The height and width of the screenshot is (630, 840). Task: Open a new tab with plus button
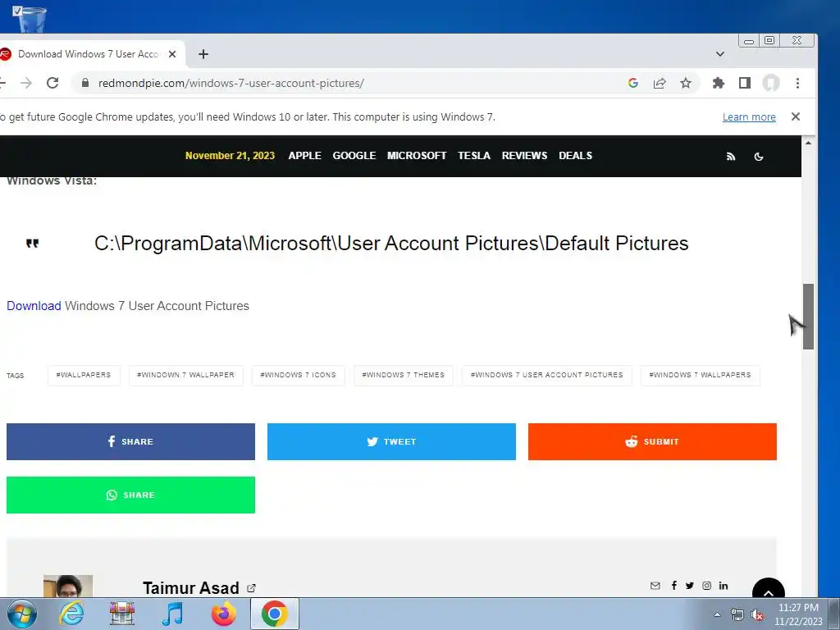click(x=203, y=54)
